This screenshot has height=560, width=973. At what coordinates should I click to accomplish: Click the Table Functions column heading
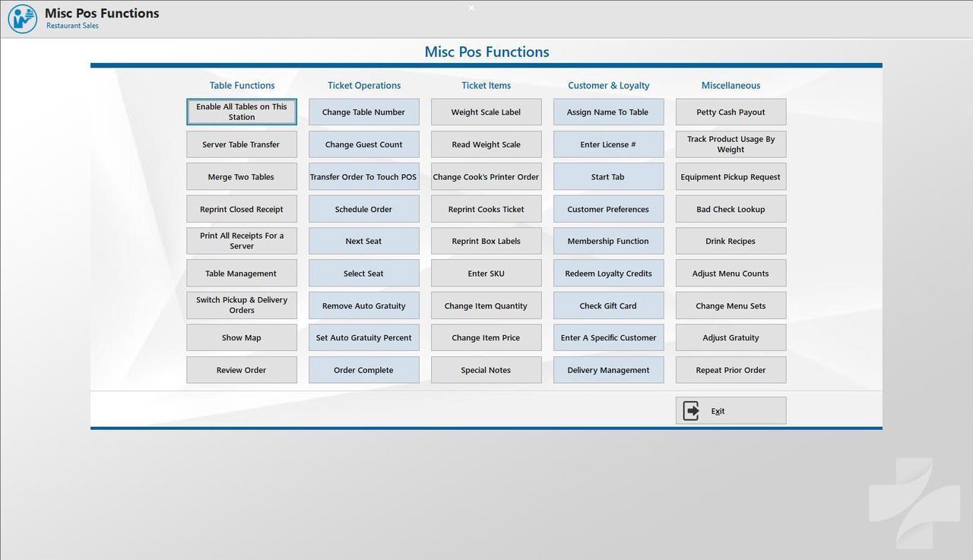tap(242, 85)
